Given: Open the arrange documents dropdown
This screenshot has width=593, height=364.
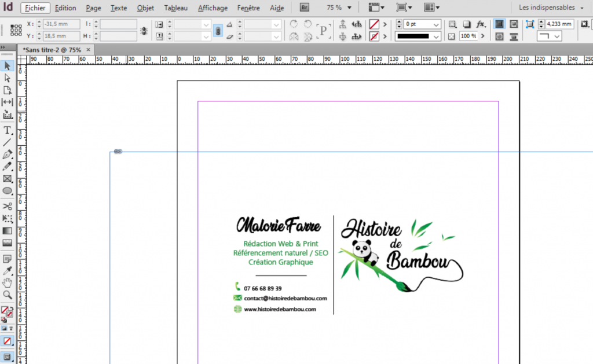Looking at the screenshot, I should pos(431,8).
